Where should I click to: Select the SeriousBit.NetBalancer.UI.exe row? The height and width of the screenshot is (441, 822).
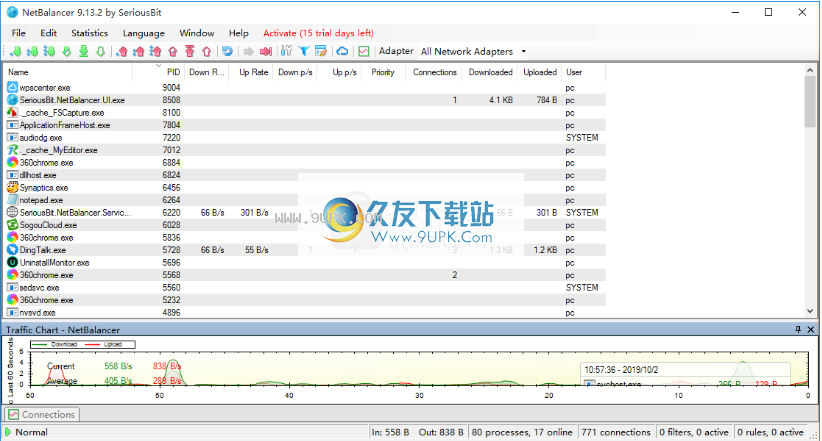[x=305, y=100]
